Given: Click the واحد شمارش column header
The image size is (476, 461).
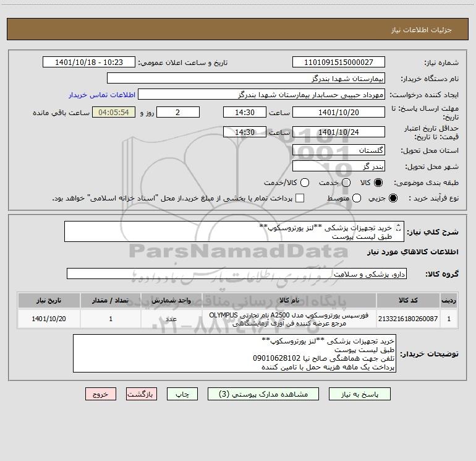Looking at the screenshot, I should pos(171,301).
